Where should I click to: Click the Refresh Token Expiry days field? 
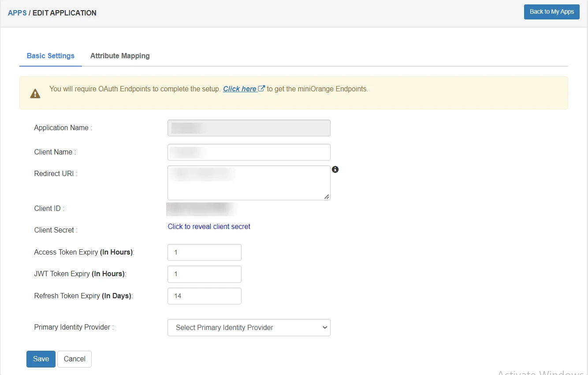coord(204,296)
